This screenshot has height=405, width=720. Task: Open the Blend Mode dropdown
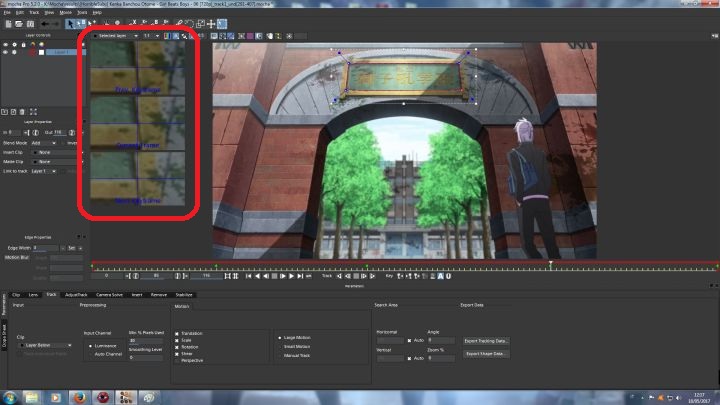(44, 143)
